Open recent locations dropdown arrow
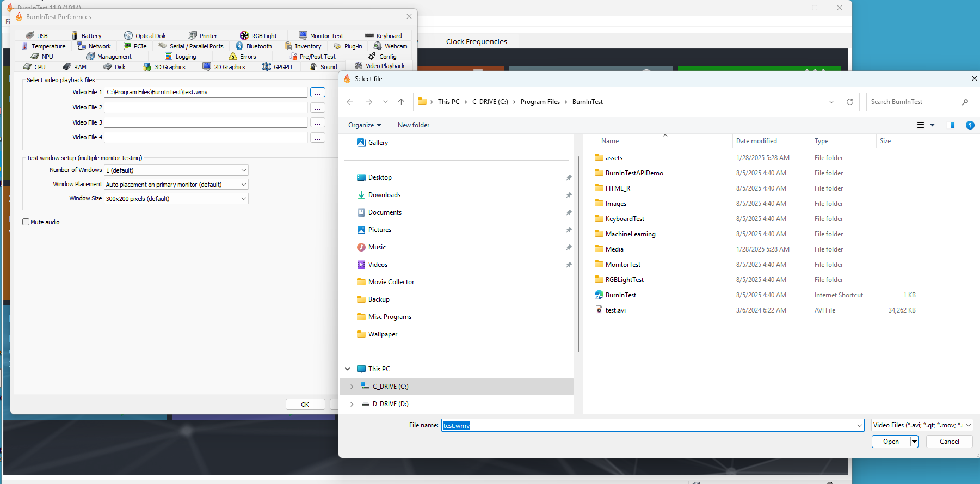980x484 pixels. click(385, 102)
